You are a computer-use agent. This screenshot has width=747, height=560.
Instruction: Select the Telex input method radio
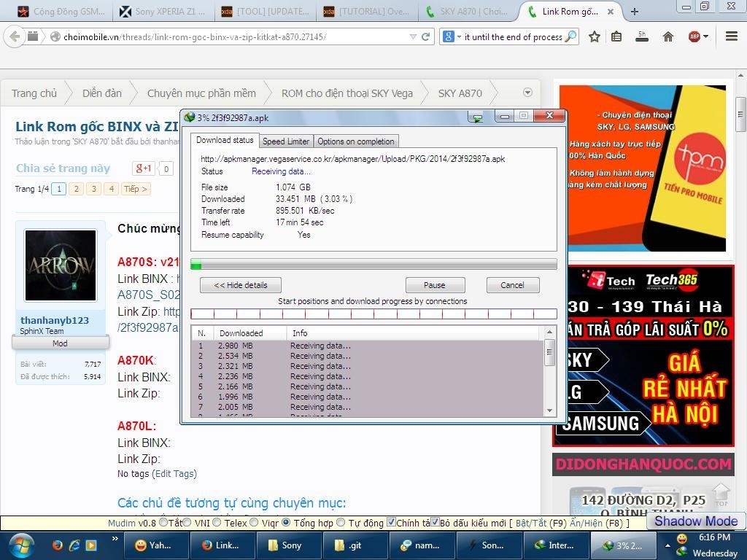(x=217, y=522)
